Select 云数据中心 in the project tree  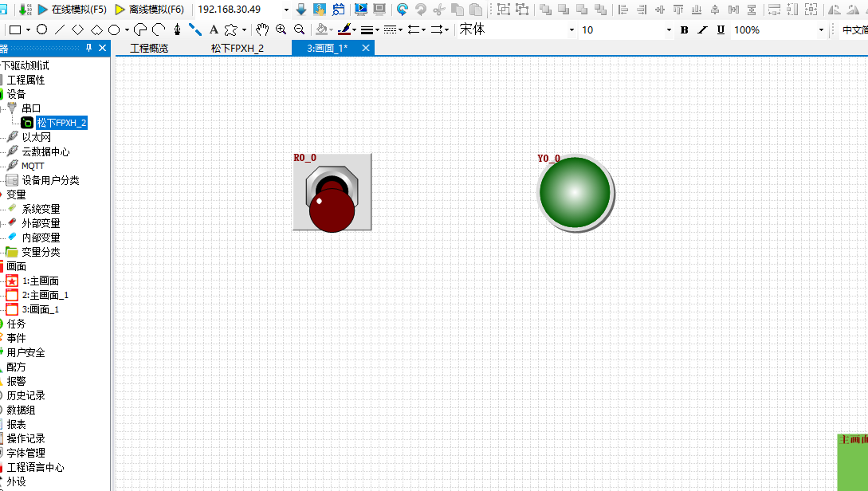pos(46,151)
